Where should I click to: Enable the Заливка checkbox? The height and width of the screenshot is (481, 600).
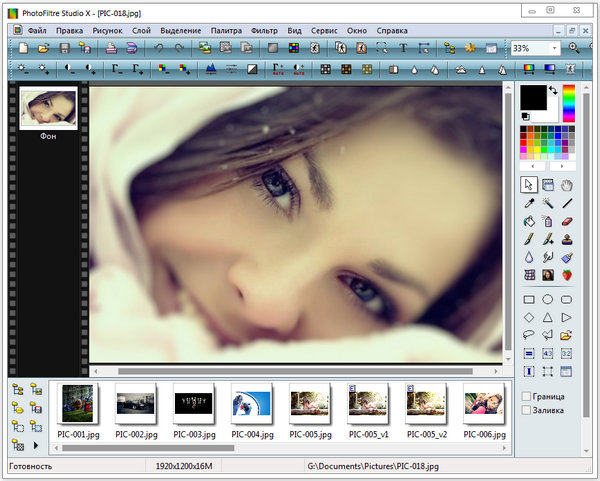coord(527,410)
